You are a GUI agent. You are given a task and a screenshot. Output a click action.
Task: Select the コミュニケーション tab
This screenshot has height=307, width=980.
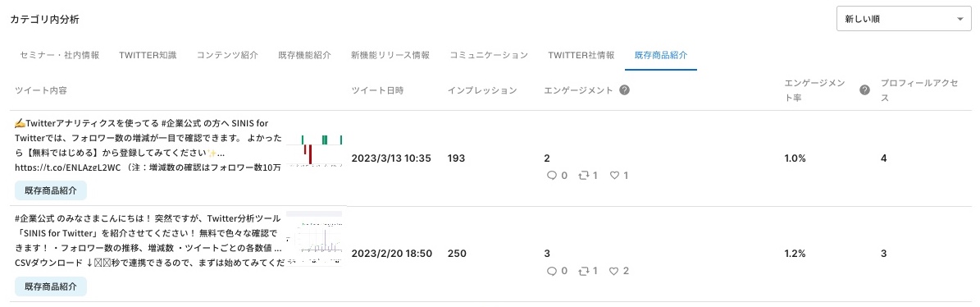490,55
